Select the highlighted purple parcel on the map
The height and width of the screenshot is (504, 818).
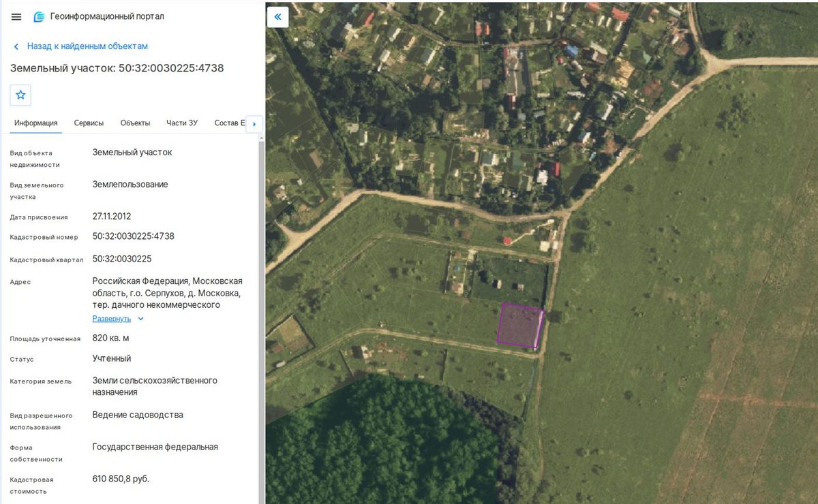click(520, 325)
